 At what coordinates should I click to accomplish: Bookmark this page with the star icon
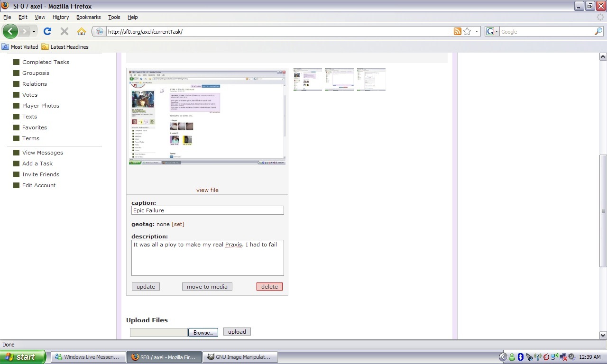[x=467, y=32]
